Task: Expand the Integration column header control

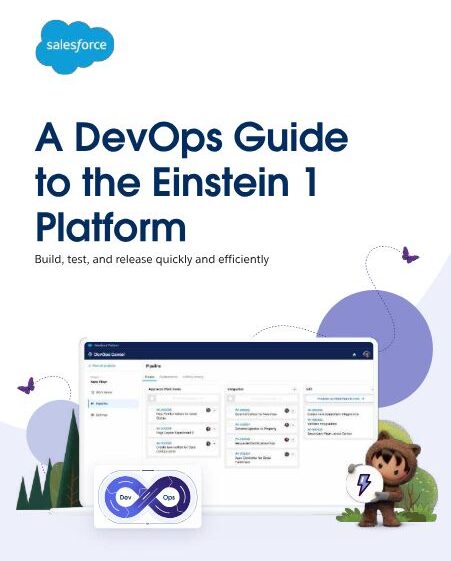Action: (x=294, y=389)
